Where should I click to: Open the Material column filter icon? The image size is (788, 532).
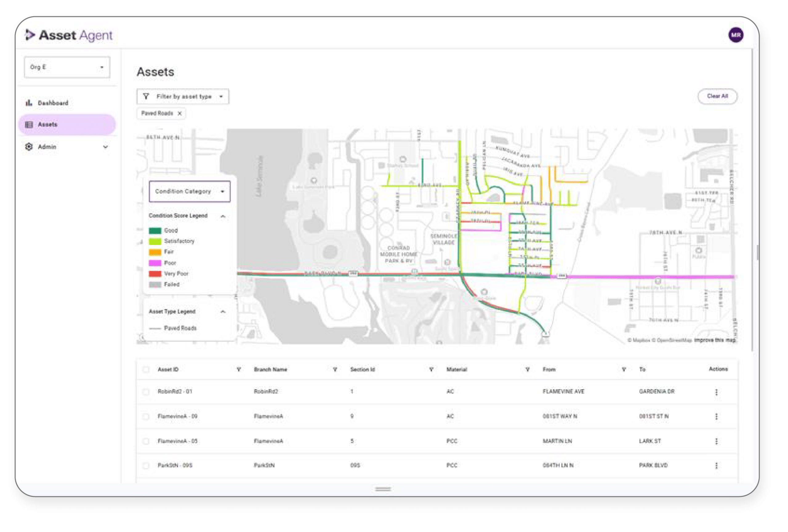[x=527, y=369]
